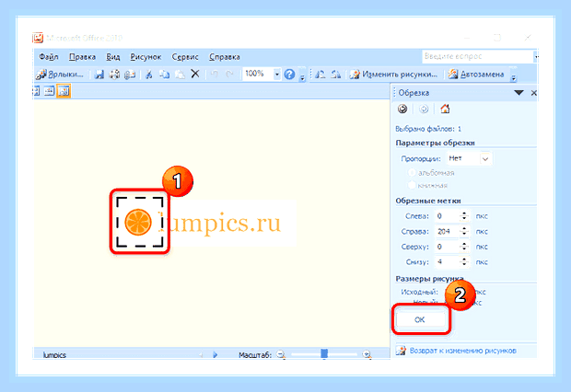Click the Слева spinner arrows
This screenshot has height=392, width=571.
[464, 216]
